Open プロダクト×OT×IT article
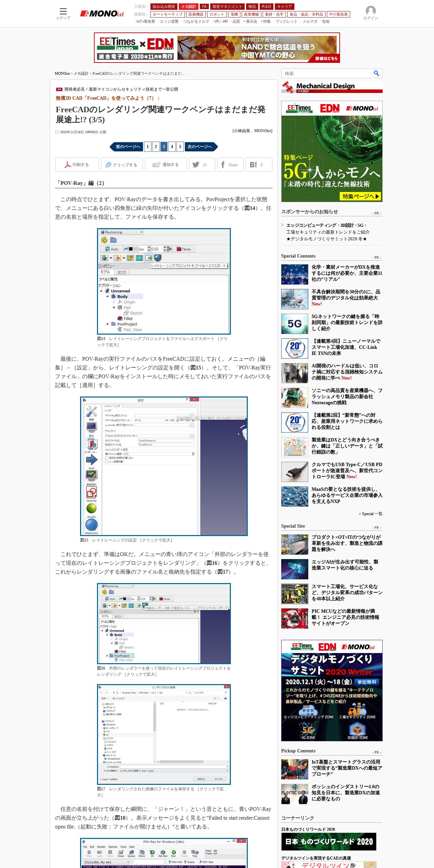This screenshot has width=434, height=868. [x=347, y=543]
